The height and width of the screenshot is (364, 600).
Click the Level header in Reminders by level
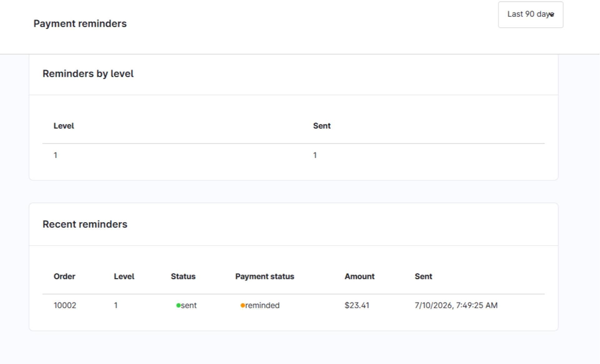(x=64, y=126)
